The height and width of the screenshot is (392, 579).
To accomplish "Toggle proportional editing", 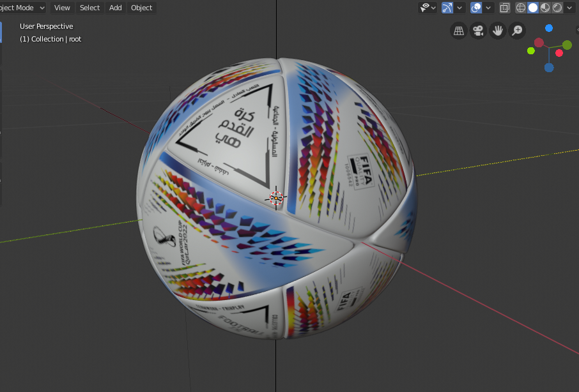I will 476,8.
